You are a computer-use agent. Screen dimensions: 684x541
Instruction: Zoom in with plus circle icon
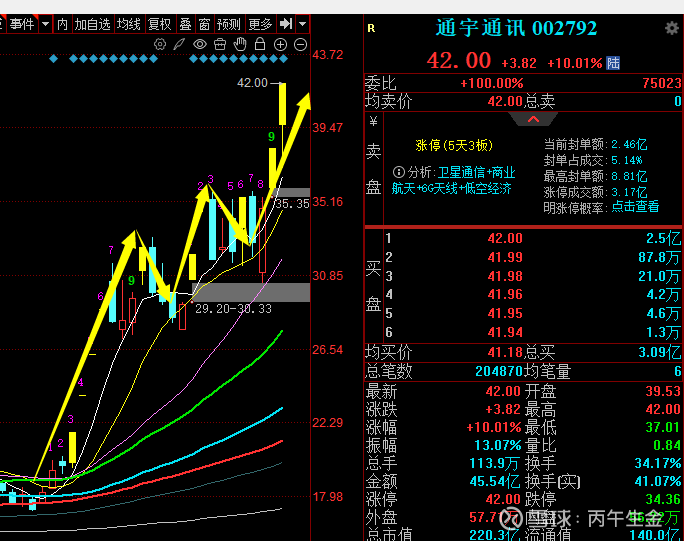pyautogui.click(x=280, y=45)
